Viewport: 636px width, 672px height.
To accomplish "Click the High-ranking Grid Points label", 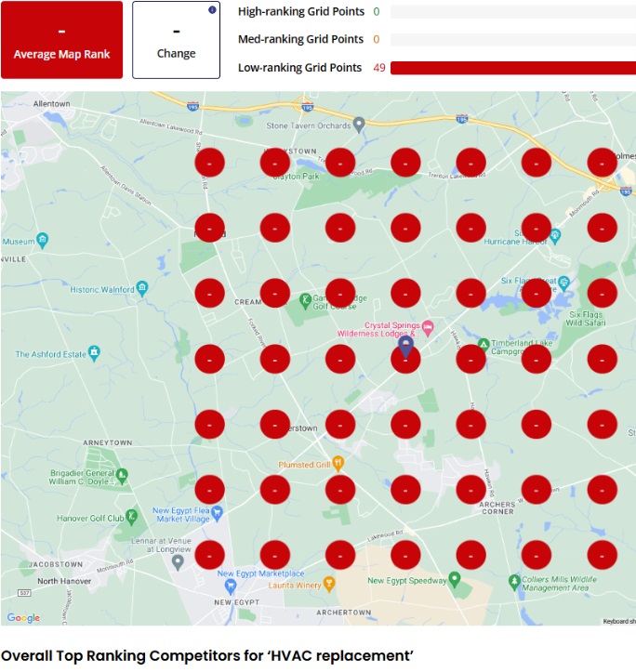I will tap(301, 11).
